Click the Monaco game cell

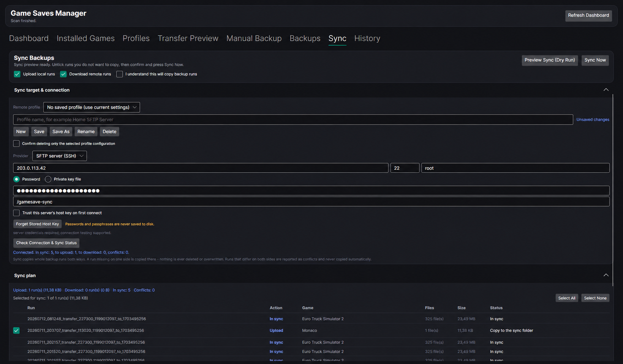309,331
